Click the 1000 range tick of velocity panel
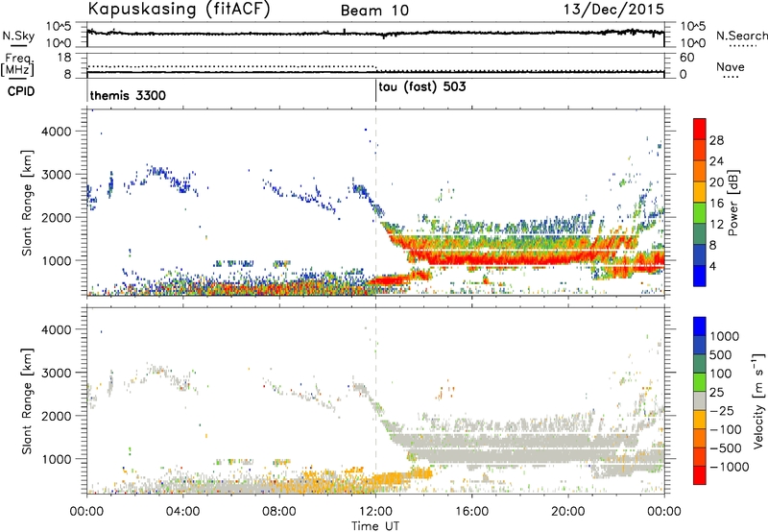This screenshot has height=532, width=768. click(x=56, y=459)
